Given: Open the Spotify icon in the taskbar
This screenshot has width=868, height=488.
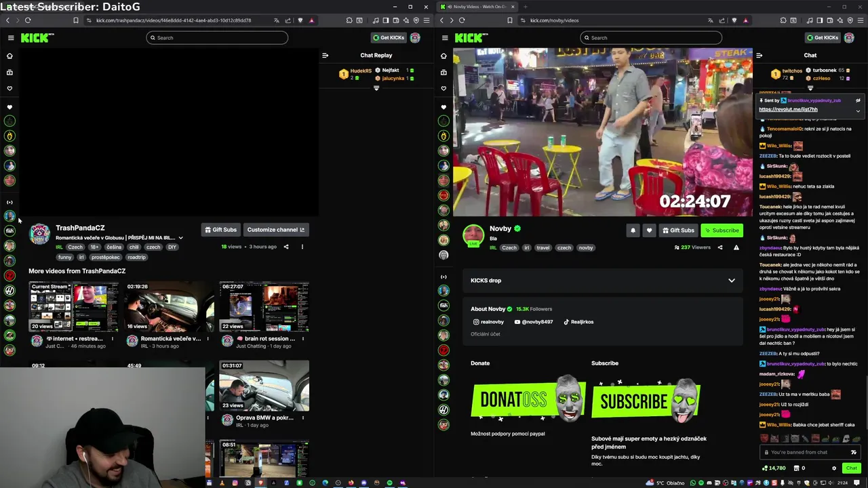Looking at the screenshot, I should pos(389,483).
